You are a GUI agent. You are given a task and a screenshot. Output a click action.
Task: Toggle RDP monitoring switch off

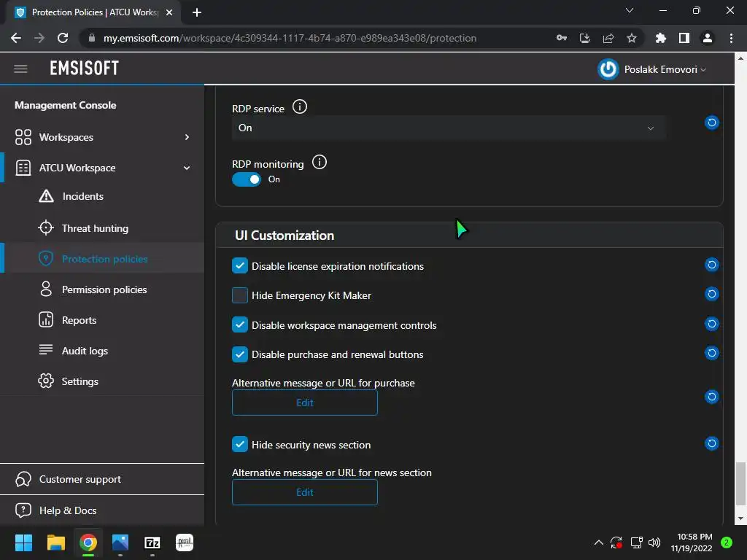pos(247,179)
